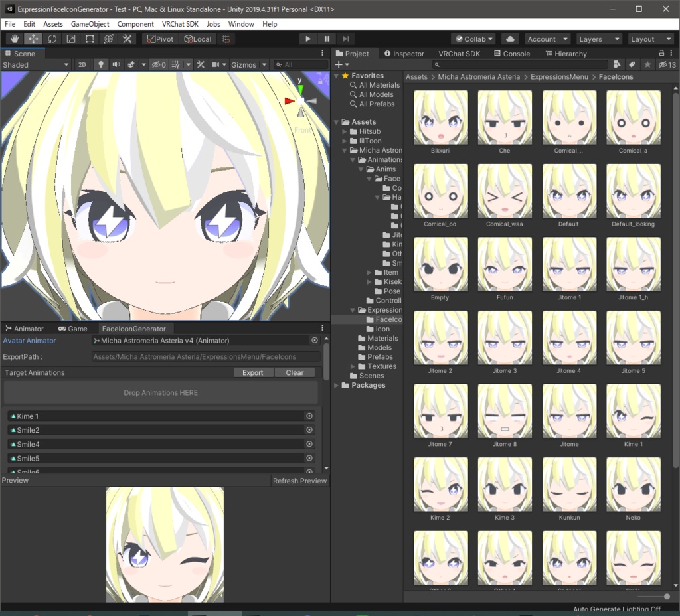Open object picker for Smile2

point(309,430)
